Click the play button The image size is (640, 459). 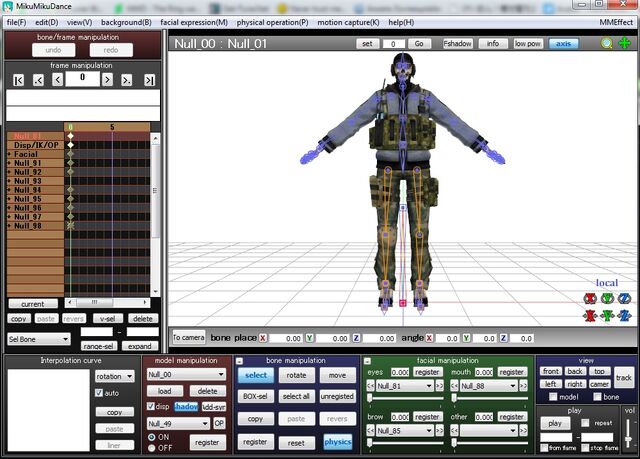point(555,423)
